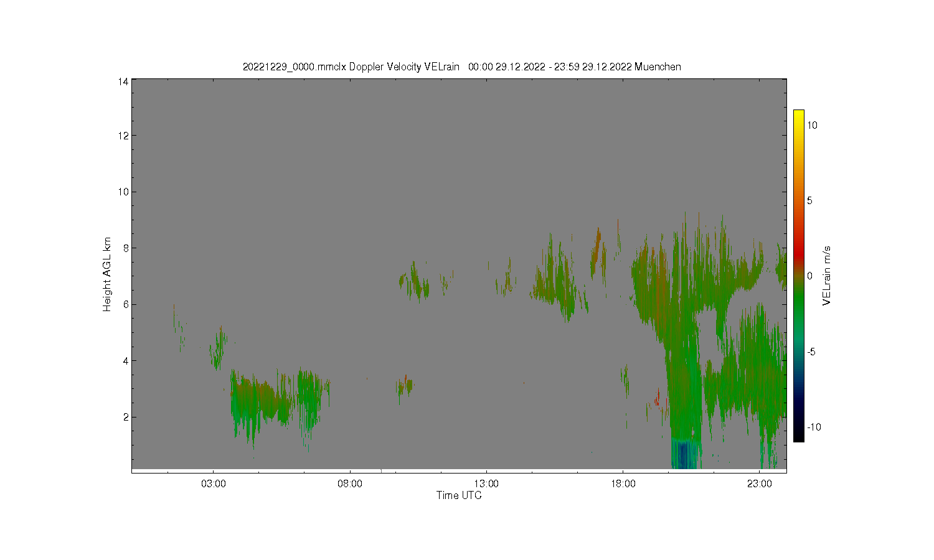Image resolution: width=934 pixels, height=560 pixels.
Task: Click the height tick label 12
Action: click(124, 136)
